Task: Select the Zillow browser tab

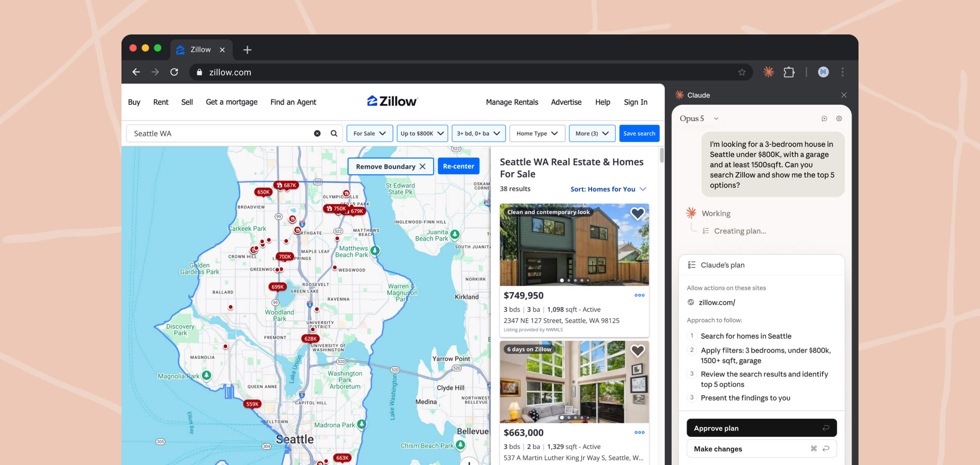Action: click(201, 50)
